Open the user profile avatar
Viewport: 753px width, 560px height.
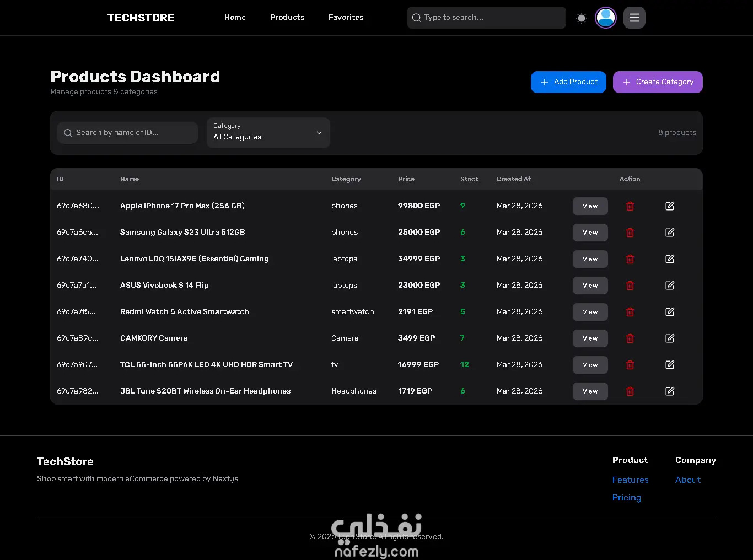[606, 18]
